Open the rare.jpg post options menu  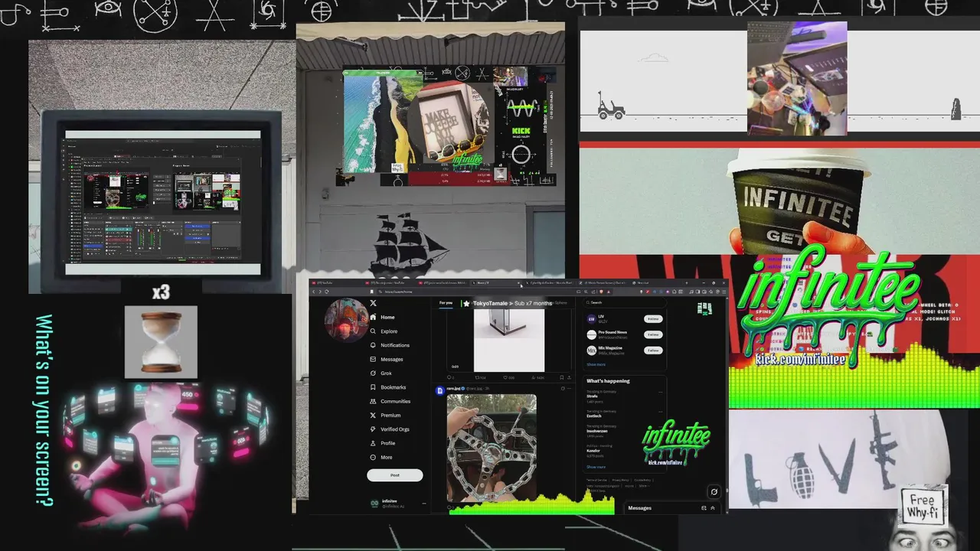pos(570,389)
